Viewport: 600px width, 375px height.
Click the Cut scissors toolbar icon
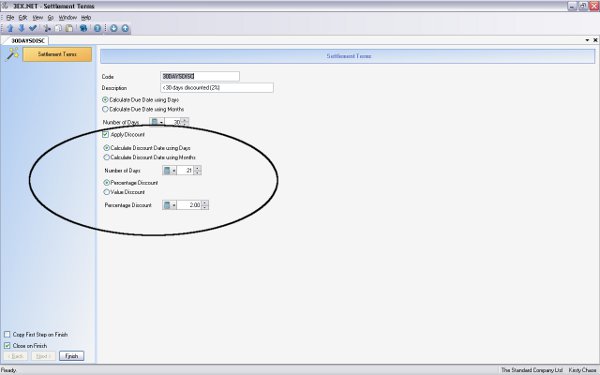(47, 28)
